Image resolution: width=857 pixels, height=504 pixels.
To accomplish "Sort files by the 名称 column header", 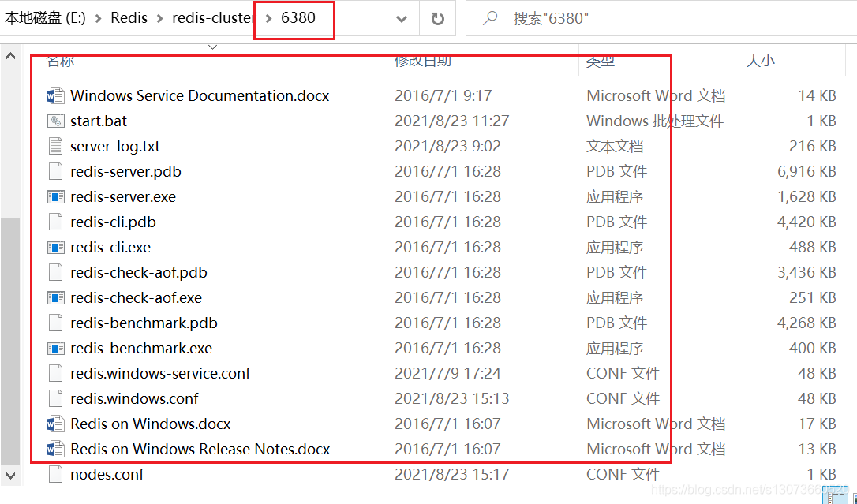I will [x=60, y=60].
